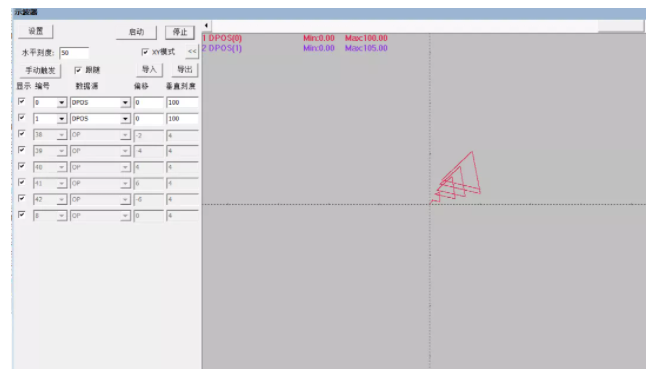Image resolution: width=653 pixels, height=377 pixels.
Task: Toggle the 跟随 follow checkbox
Action: pos(78,70)
